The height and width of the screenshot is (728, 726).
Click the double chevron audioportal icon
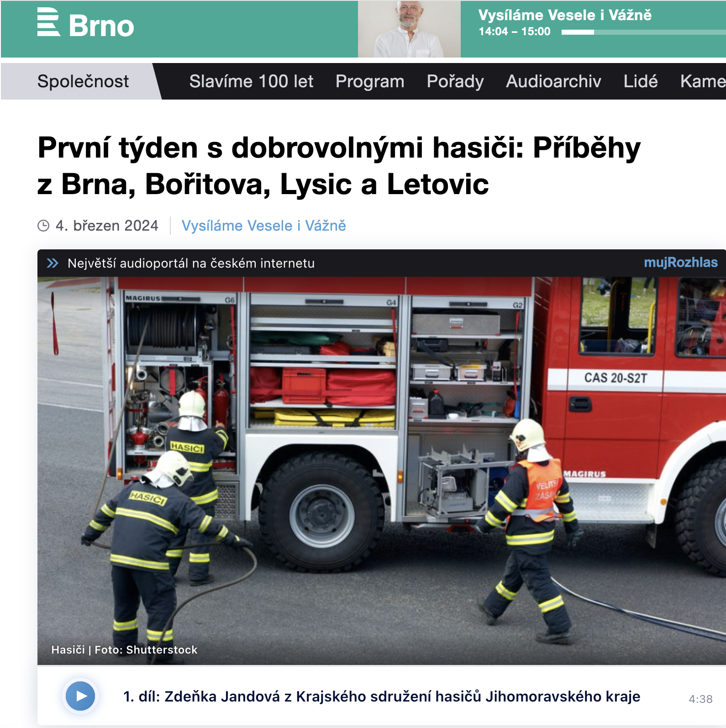(53, 263)
